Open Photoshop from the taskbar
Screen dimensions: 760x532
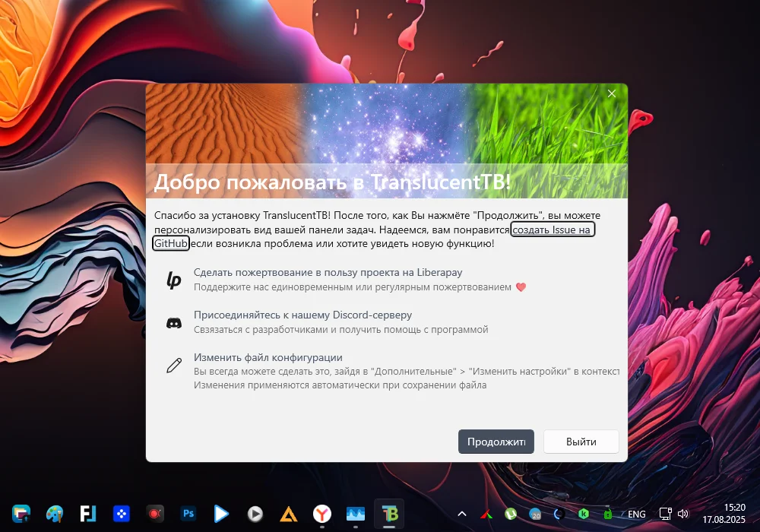[x=188, y=514]
